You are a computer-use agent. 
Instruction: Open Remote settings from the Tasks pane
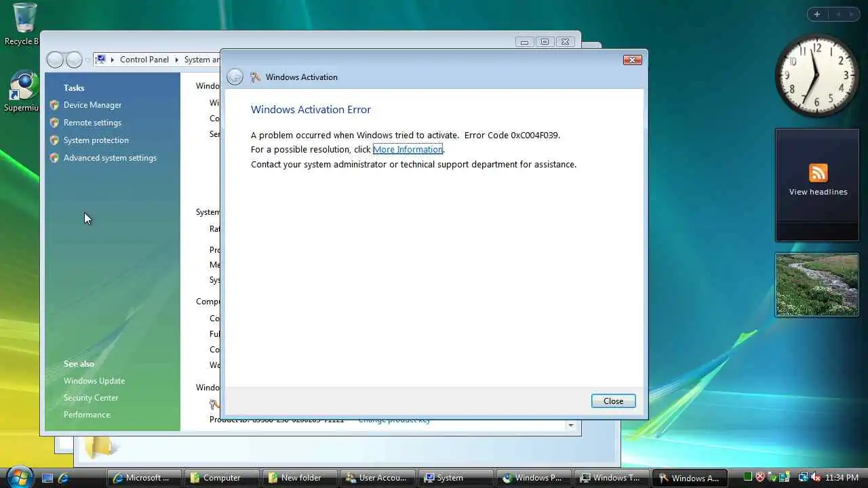coord(92,123)
